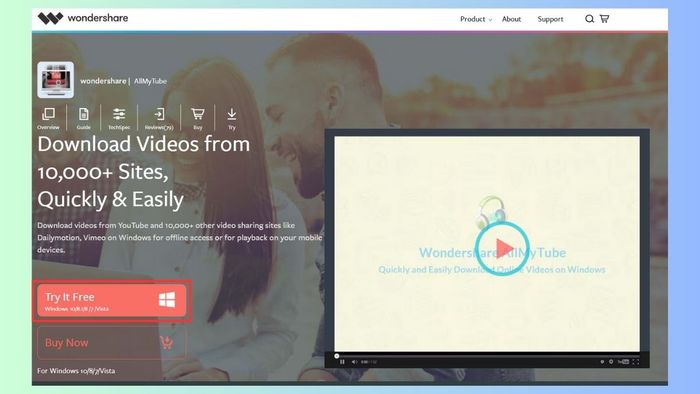Image resolution: width=700 pixels, height=394 pixels.
Task: Click the Try It Free button
Action: coord(112,301)
